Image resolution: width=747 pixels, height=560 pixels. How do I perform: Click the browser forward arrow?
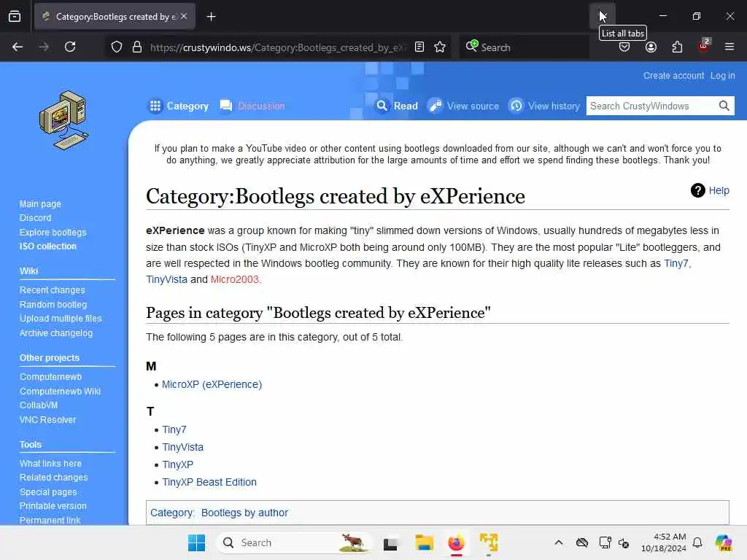(x=44, y=47)
